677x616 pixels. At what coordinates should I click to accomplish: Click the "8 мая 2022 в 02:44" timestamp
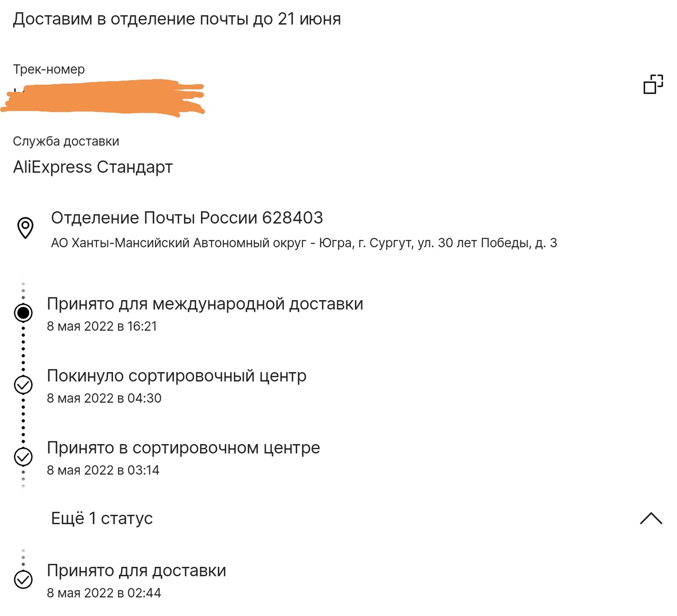104,593
